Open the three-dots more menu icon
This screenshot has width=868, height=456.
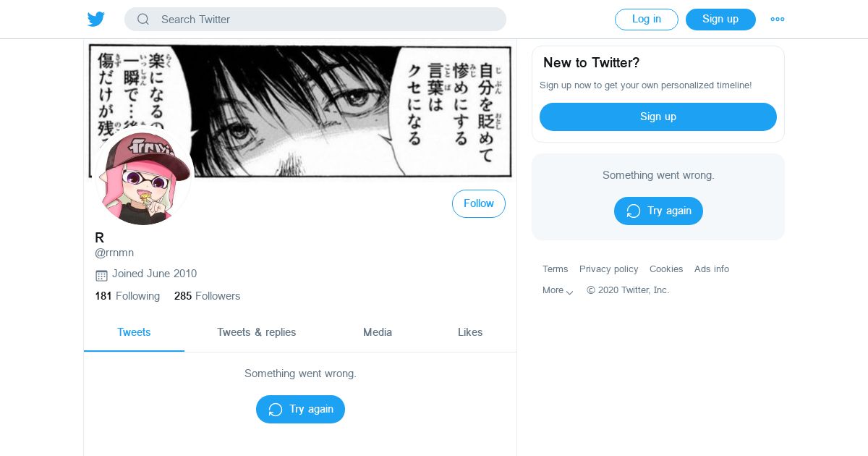(778, 20)
